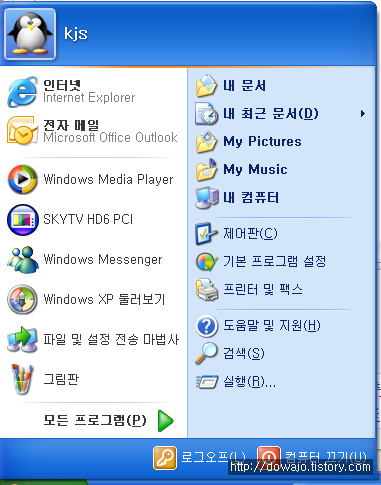381x485 pixels.
Task: Select the 내 최근 문서(D) label
Action: point(271,114)
